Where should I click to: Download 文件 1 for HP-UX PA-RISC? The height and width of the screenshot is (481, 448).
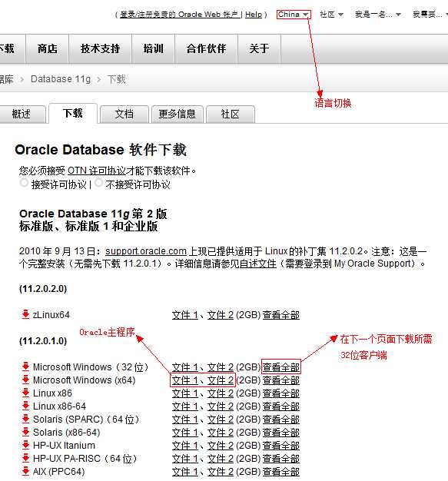pos(185,459)
